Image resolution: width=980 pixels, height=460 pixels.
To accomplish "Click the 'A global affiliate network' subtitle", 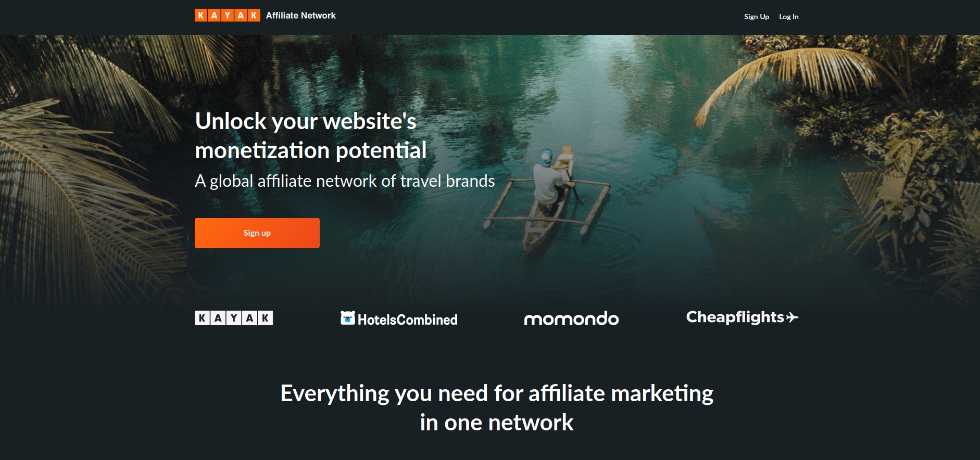I will [345, 181].
